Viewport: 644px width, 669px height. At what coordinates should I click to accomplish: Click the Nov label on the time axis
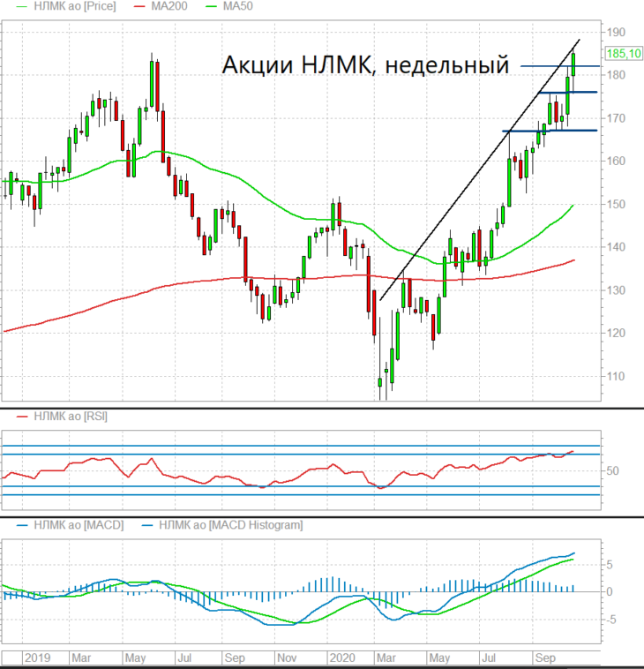[x=287, y=658]
